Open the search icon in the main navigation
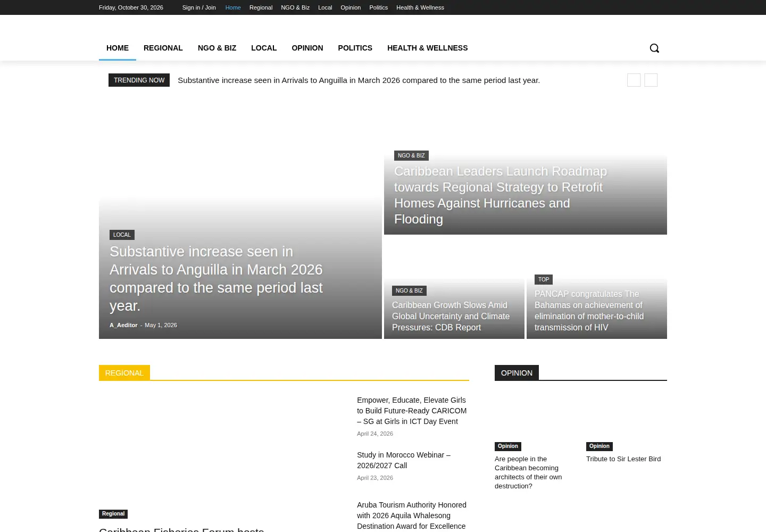The image size is (766, 532). pos(654,48)
